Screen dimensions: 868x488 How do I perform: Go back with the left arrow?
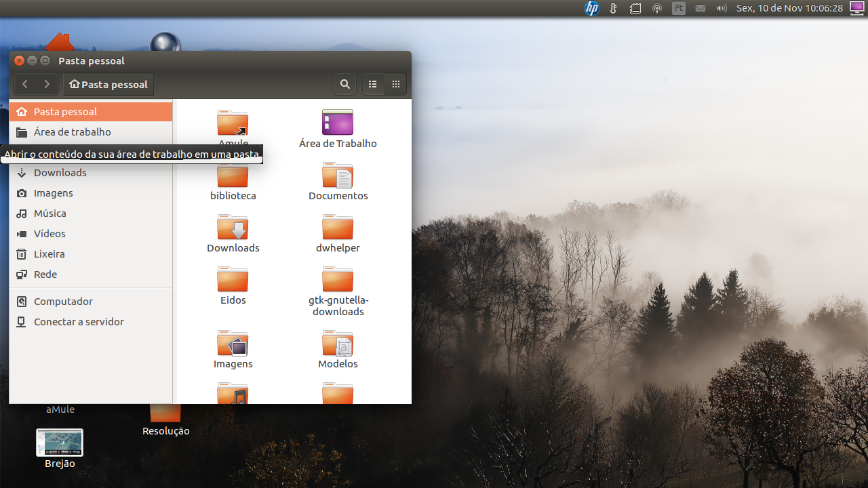click(x=25, y=84)
